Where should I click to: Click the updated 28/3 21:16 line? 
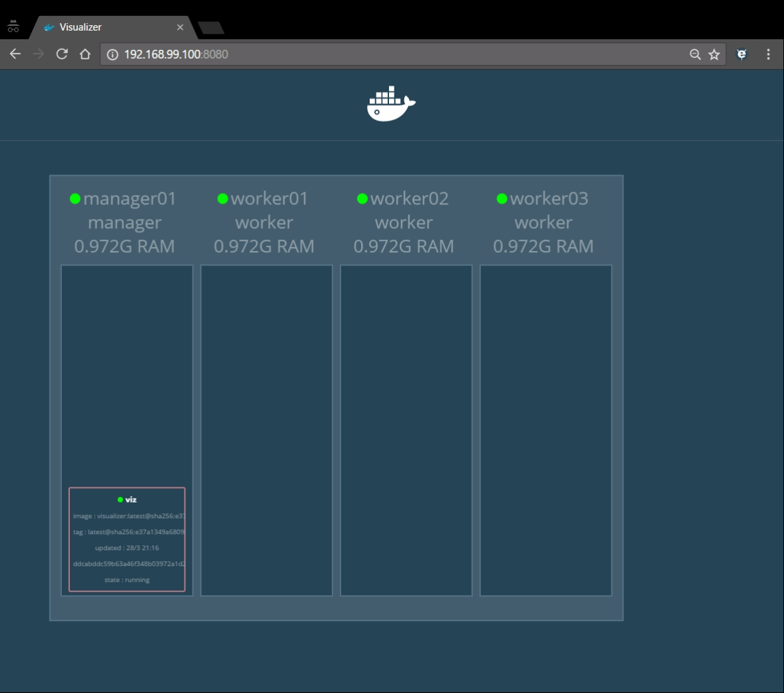tap(127, 548)
